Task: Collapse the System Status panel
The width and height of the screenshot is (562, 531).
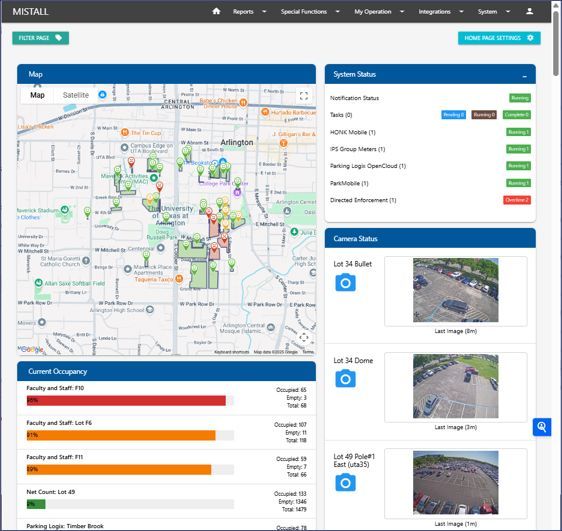Action: [524, 76]
